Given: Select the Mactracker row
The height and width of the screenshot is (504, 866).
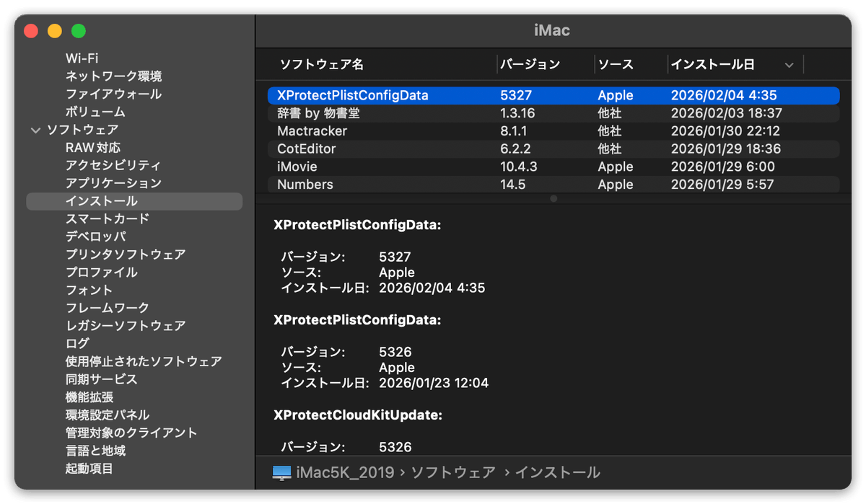Looking at the screenshot, I should (554, 131).
